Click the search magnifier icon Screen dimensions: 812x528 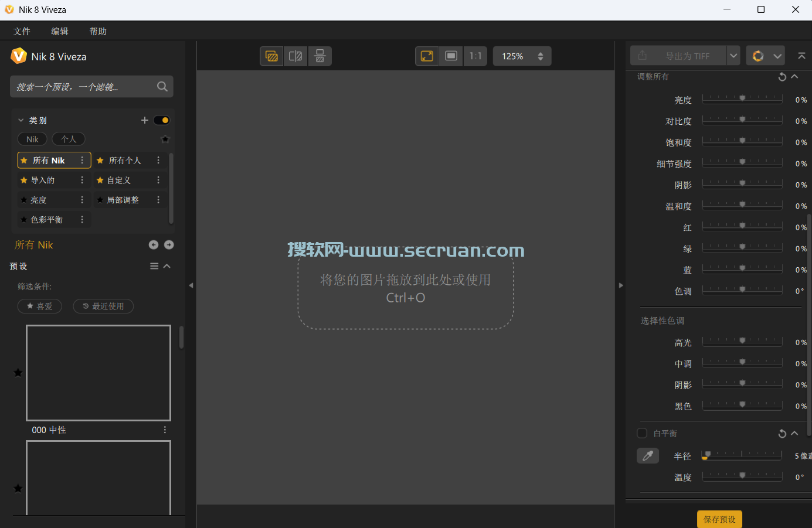pyautogui.click(x=162, y=87)
